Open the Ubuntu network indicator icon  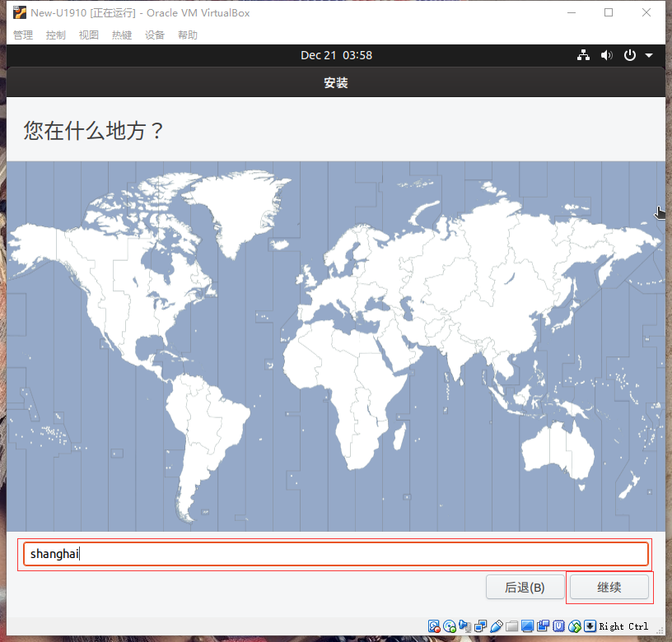(x=583, y=55)
